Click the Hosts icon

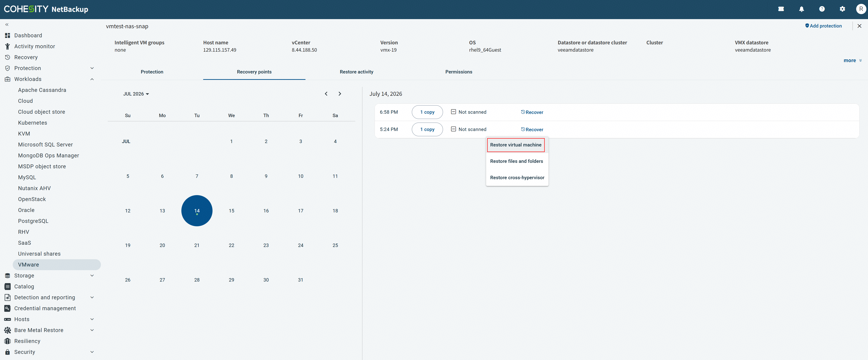pos(8,319)
